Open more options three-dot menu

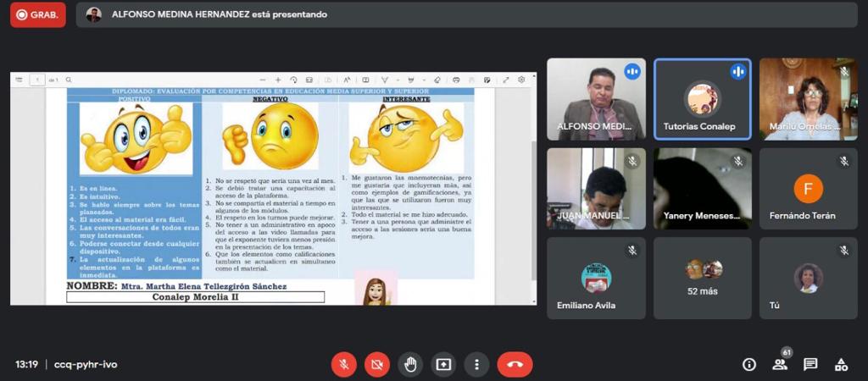click(476, 364)
